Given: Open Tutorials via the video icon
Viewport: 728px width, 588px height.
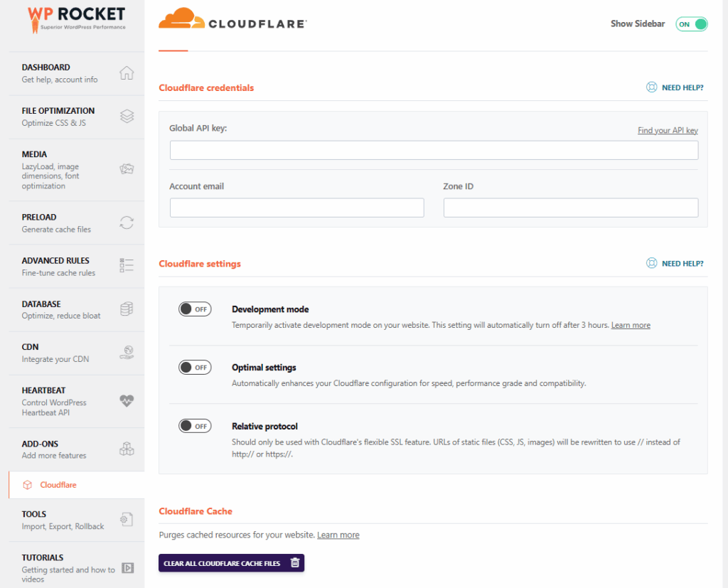Looking at the screenshot, I should point(126,568).
